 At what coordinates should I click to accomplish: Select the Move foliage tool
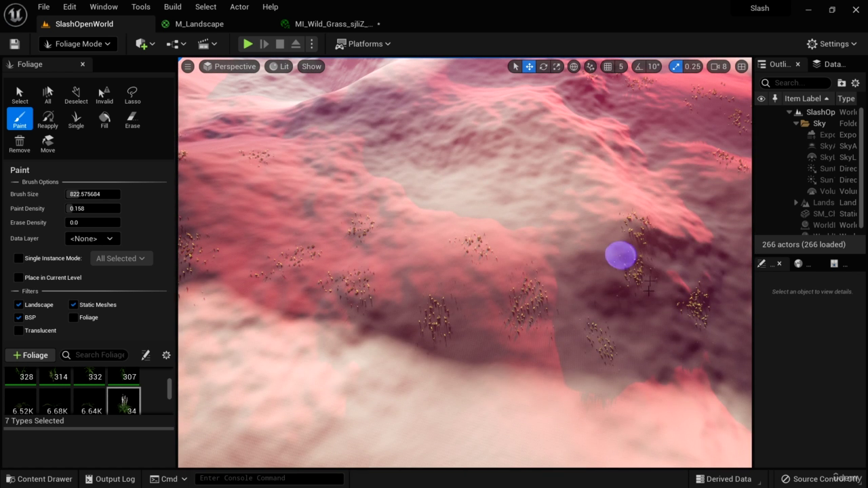47,144
